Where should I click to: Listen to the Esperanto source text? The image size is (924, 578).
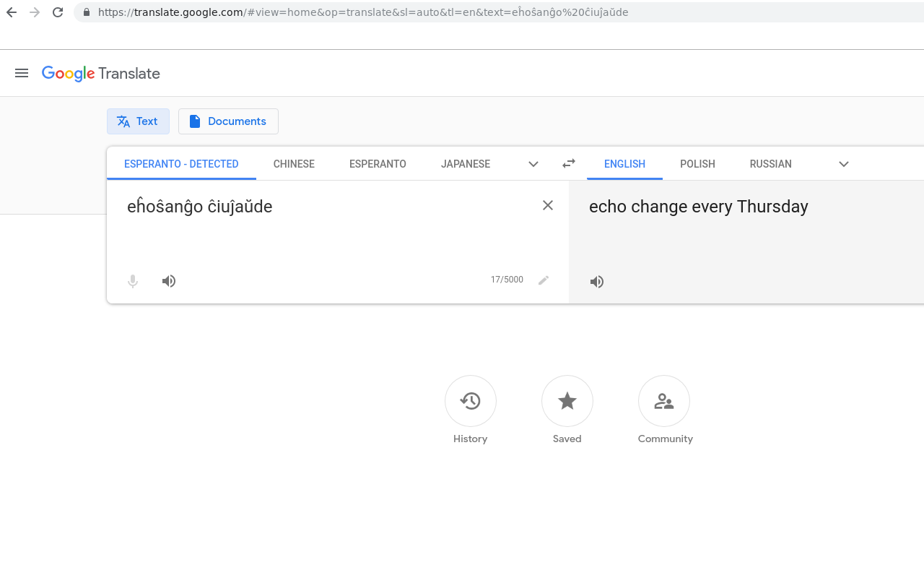pos(168,281)
